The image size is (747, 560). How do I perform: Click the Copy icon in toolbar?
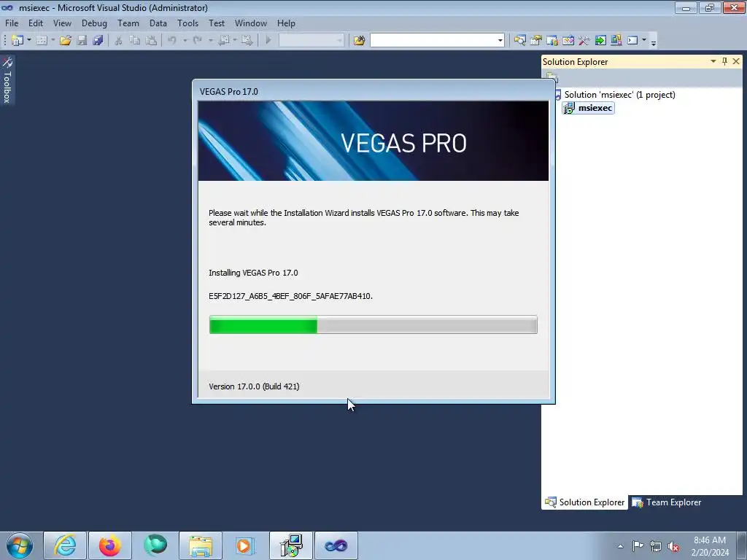pos(135,41)
